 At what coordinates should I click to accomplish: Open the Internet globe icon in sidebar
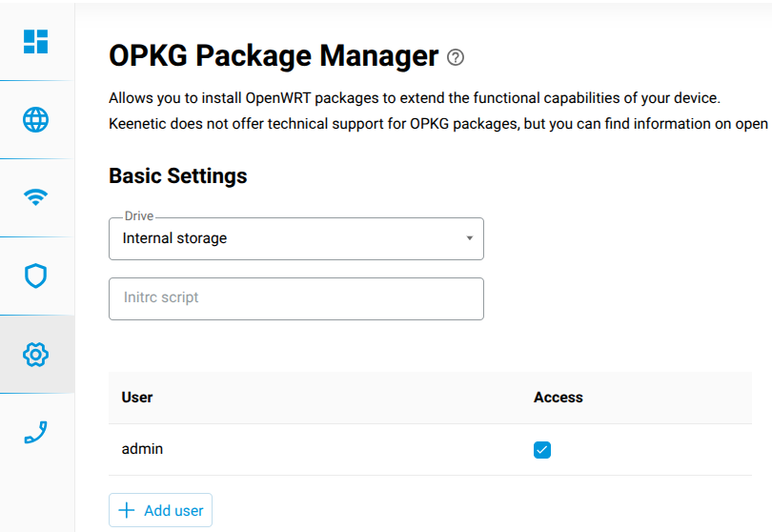[x=36, y=120]
